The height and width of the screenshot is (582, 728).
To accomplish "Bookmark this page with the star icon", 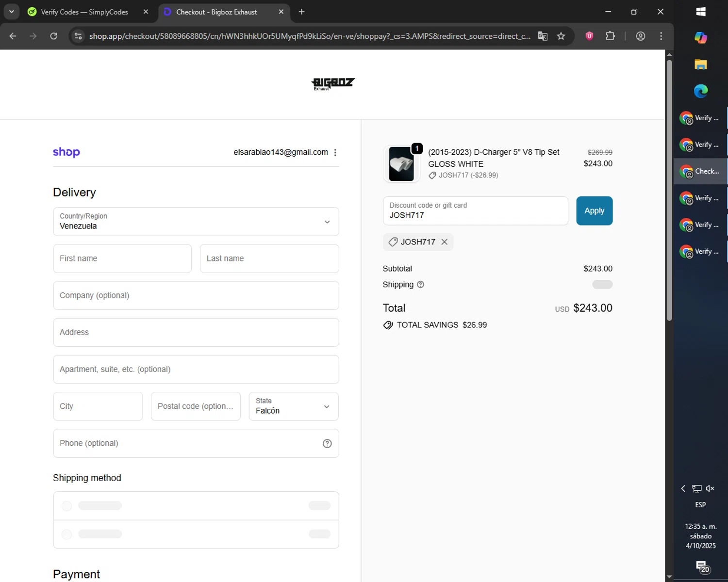I will (561, 36).
